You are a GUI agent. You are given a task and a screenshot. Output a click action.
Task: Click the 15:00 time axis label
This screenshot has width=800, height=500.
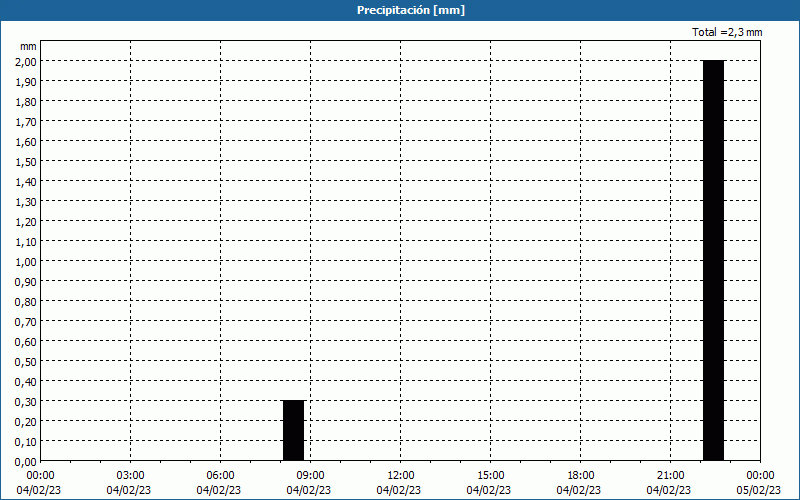490,476
